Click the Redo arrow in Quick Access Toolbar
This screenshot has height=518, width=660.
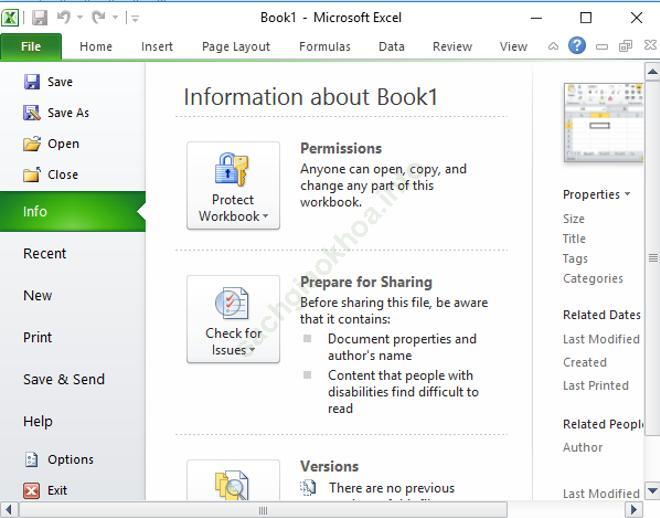[98, 17]
